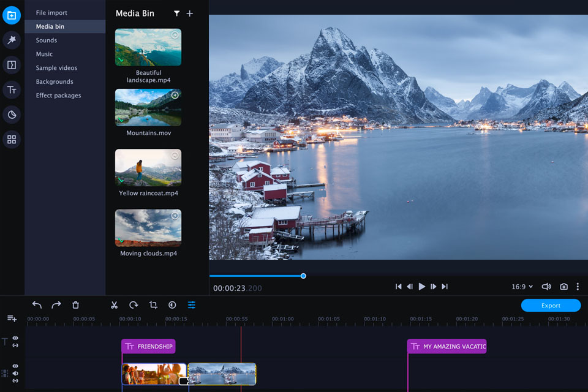
Task: Play the preview video
Action: 422,287
